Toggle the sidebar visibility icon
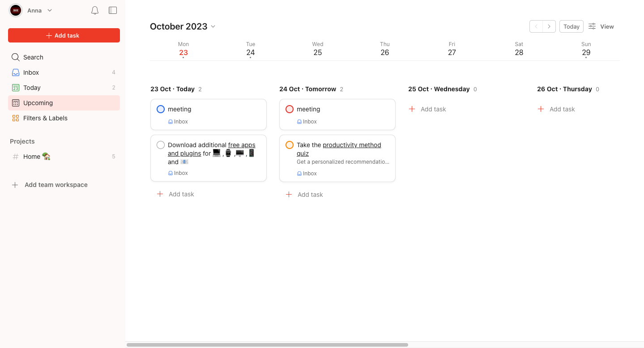 112,10
